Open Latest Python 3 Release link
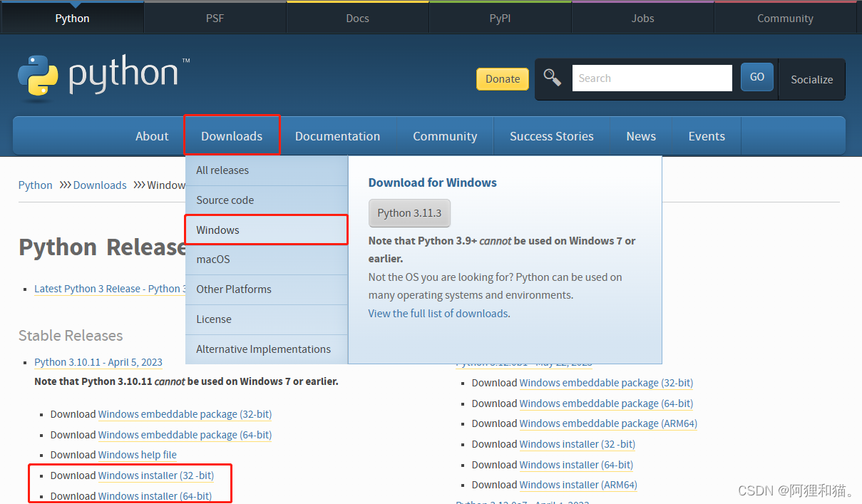Viewport: 862px width, 504px height. pos(109,289)
